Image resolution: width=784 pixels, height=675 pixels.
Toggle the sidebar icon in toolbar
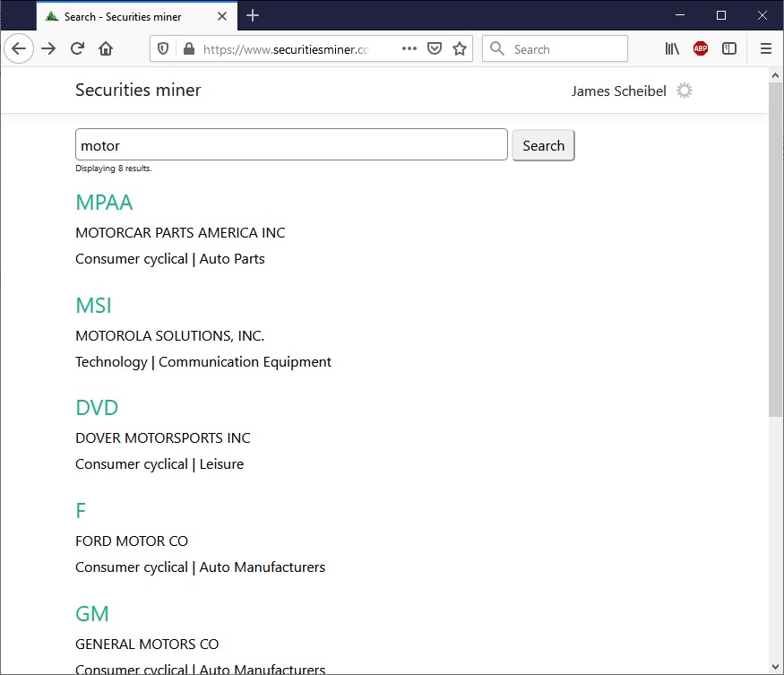pos(729,48)
